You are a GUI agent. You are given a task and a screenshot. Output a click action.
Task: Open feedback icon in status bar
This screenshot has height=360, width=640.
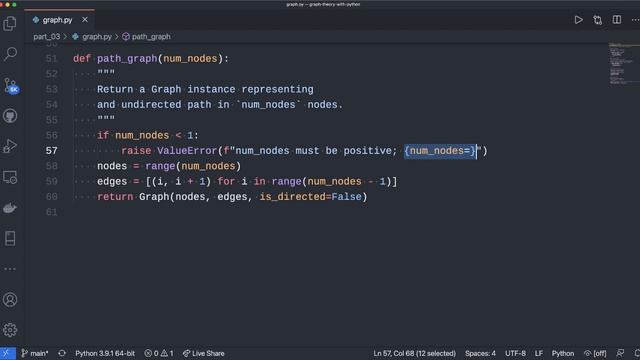coord(620,353)
